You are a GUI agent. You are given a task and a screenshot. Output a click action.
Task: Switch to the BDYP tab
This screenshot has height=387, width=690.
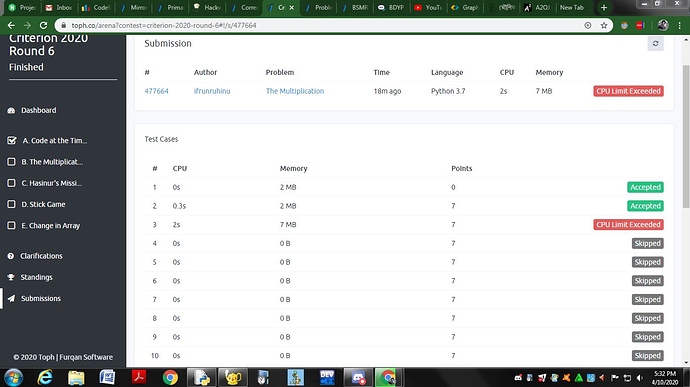pyautogui.click(x=392, y=7)
